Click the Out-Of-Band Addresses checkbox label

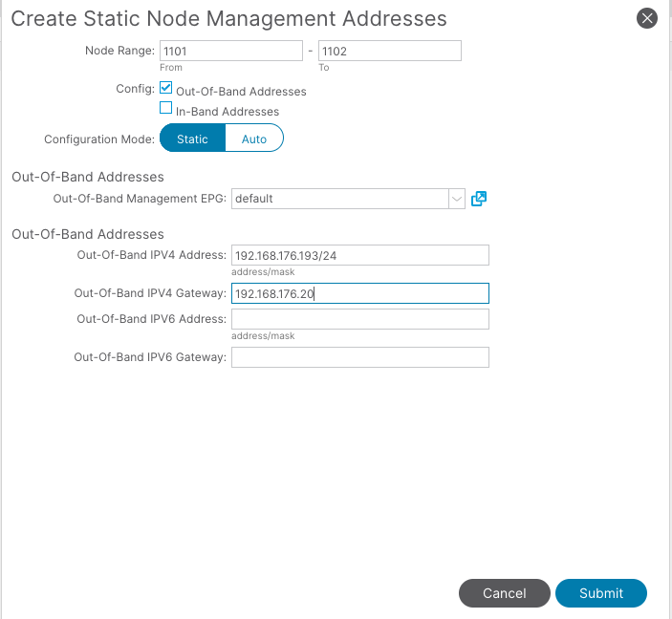[x=241, y=92]
